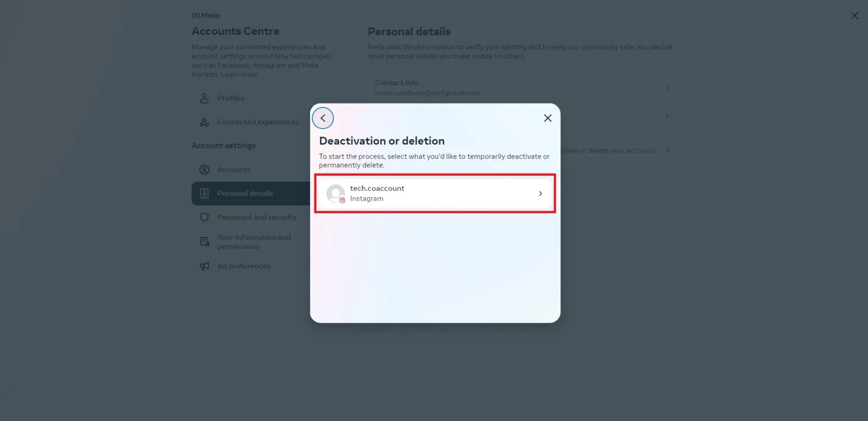Click the Connected experiences icon
The image size is (868, 421).
204,122
